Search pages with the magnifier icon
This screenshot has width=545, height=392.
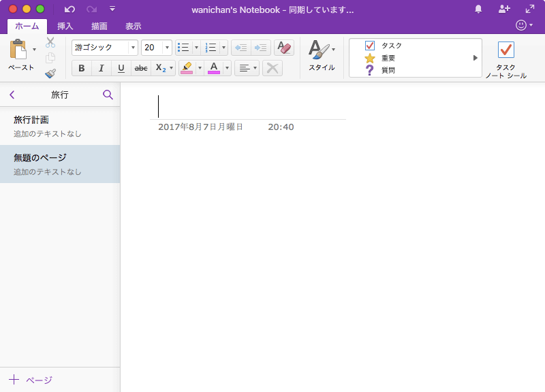point(108,95)
